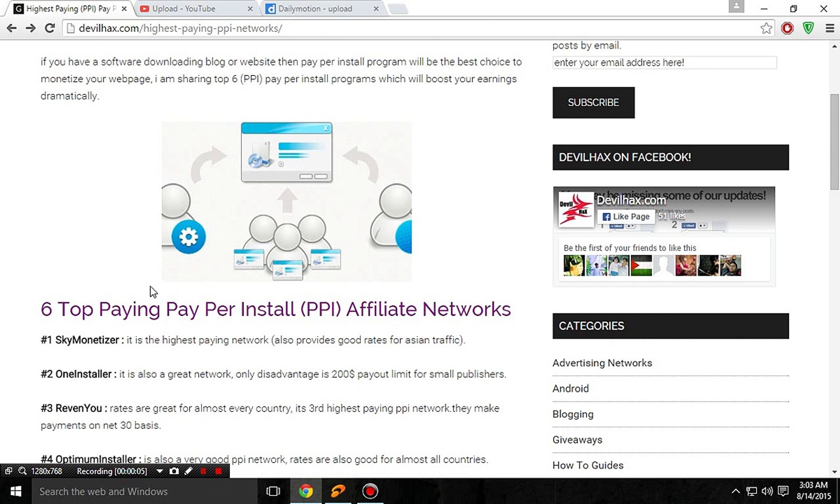This screenshot has width=840, height=504.
Task: Bookmark this page with the star icon
Action: 766,28
